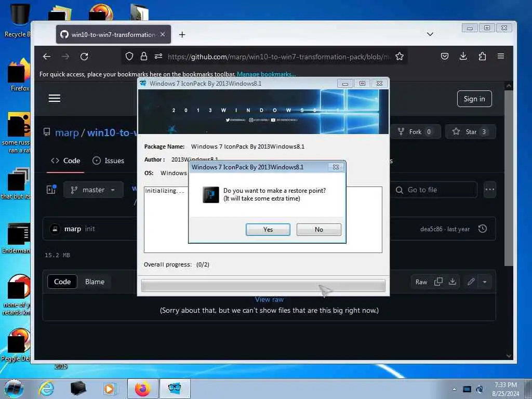This screenshot has width=532, height=399.
Task: Open the win10-to repository link
Action: pos(112,132)
